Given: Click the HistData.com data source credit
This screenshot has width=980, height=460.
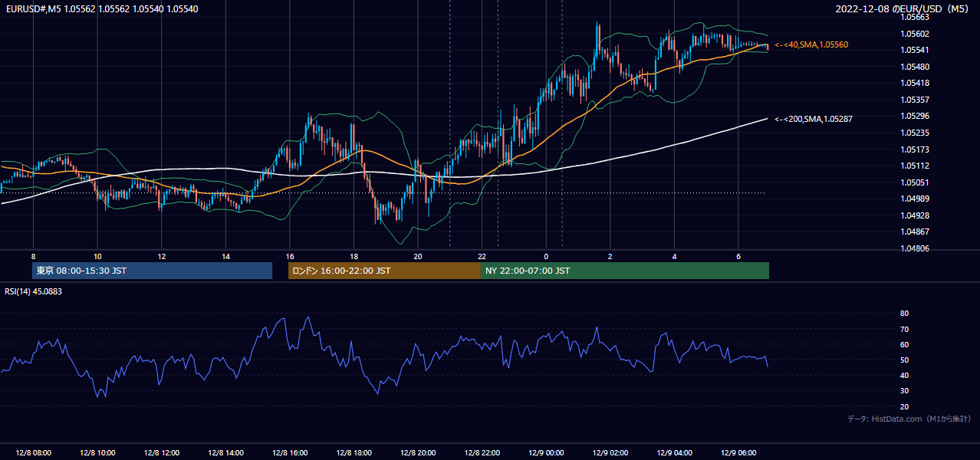Looking at the screenshot, I should (x=909, y=419).
